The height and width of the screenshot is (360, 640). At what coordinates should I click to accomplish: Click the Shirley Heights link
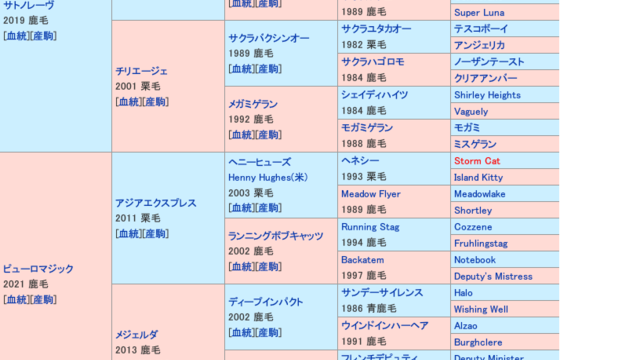coord(487,95)
